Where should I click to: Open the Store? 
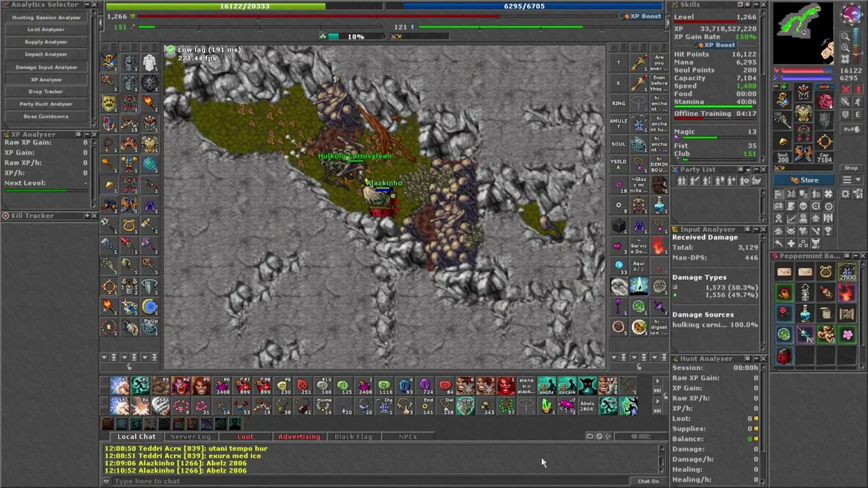[x=804, y=180]
